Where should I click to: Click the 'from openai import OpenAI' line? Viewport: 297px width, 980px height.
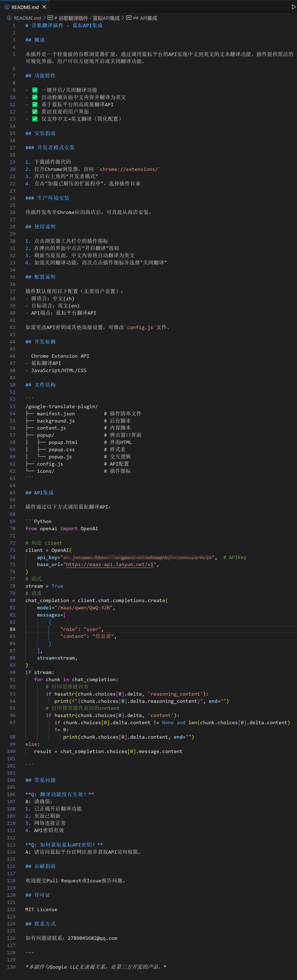click(x=62, y=528)
